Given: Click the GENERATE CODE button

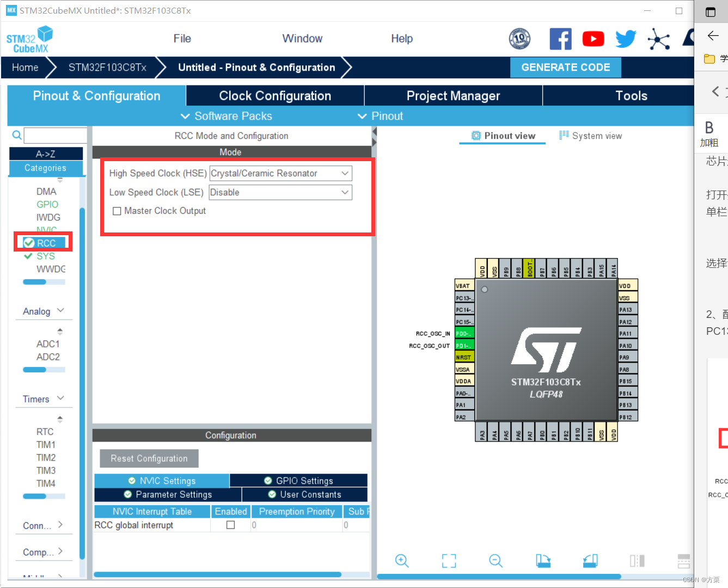Looking at the screenshot, I should coord(566,68).
